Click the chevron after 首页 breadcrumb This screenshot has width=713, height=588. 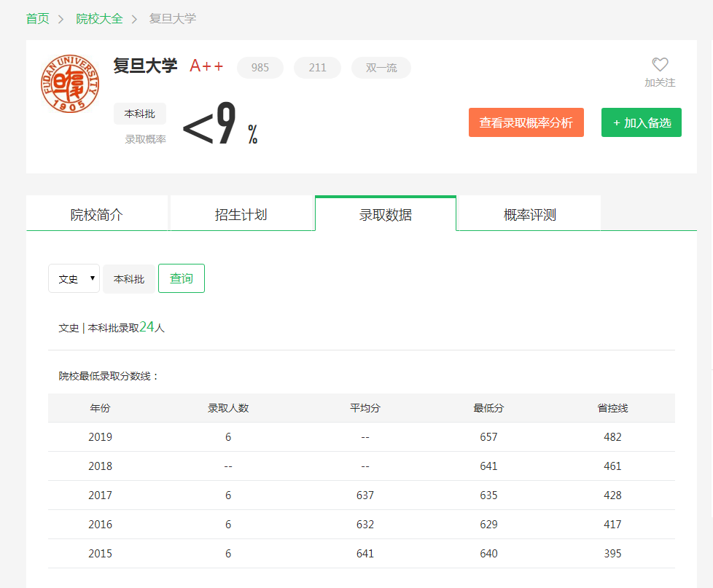point(61,19)
